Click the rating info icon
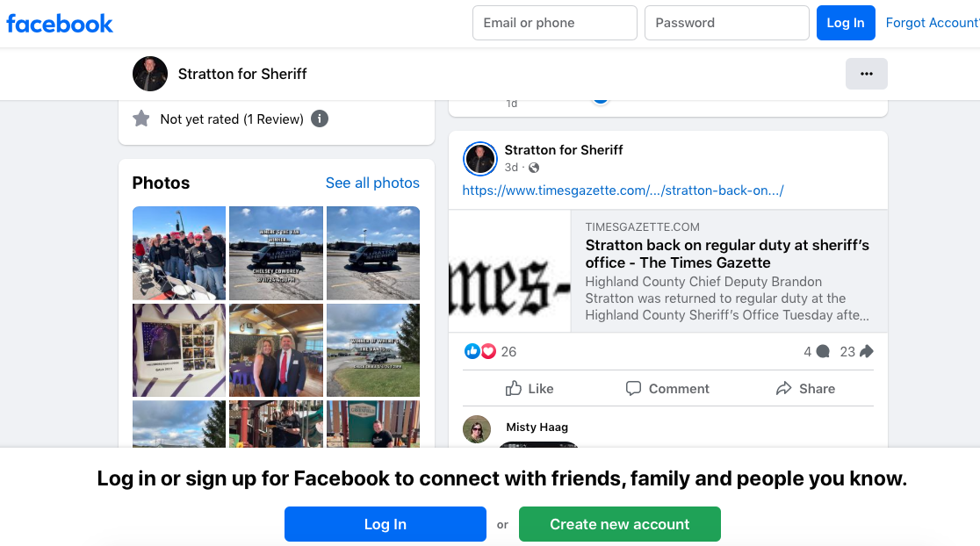980x546 pixels. [320, 119]
